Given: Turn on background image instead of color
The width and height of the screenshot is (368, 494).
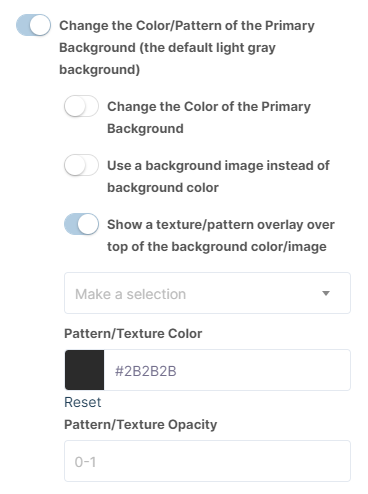Looking at the screenshot, I should [x=81, y=165].
